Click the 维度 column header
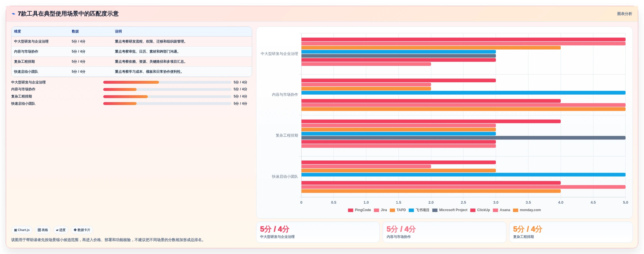 pos(18,31)
